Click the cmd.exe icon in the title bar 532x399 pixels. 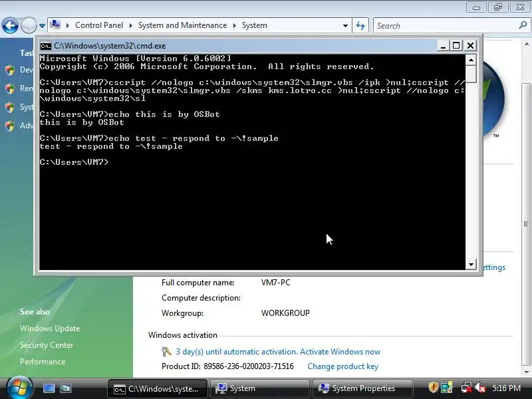46,45
